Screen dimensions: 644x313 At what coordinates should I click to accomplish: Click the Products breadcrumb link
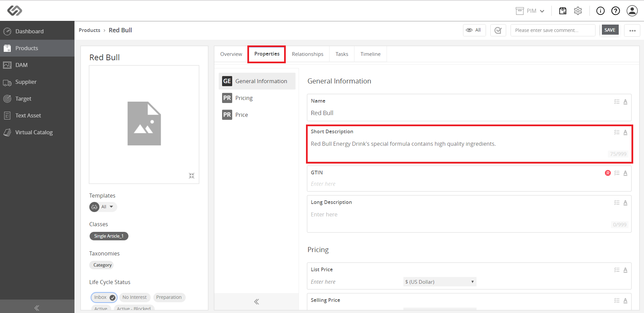(x=89, y=30)
